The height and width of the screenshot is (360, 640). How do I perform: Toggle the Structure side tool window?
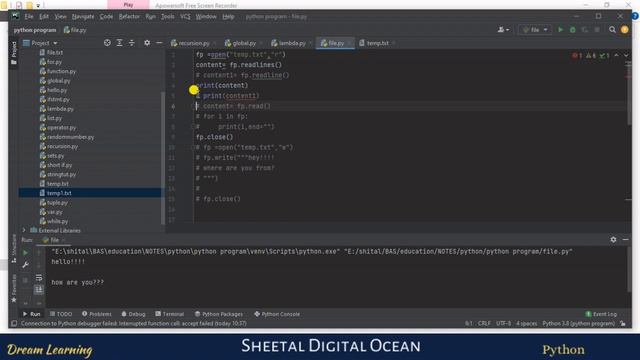(14, 248)
